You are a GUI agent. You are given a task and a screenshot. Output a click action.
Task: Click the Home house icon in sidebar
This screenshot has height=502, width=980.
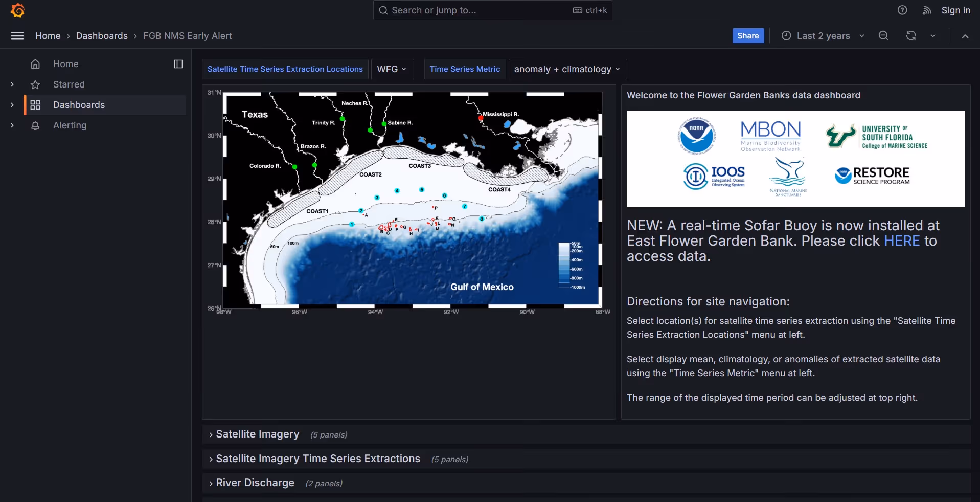pyautogui.click(x=35, y=64)
